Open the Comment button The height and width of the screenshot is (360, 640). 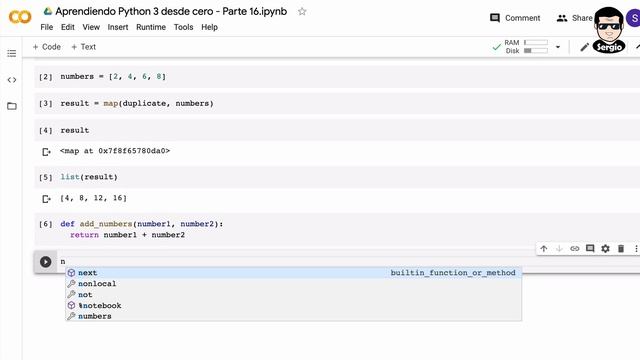[x=515, y=18]
